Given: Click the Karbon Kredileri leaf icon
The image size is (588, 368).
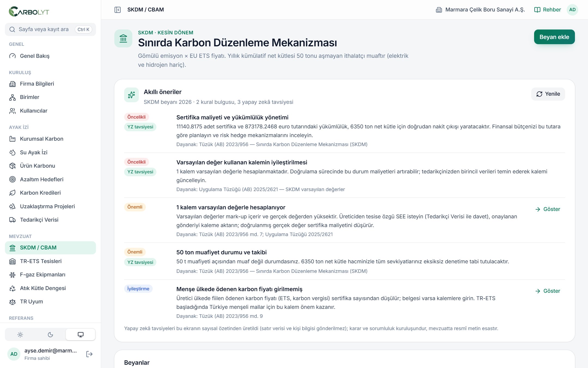Looking at the screenshot, I should pyautogui.click(x=13, y=193).
